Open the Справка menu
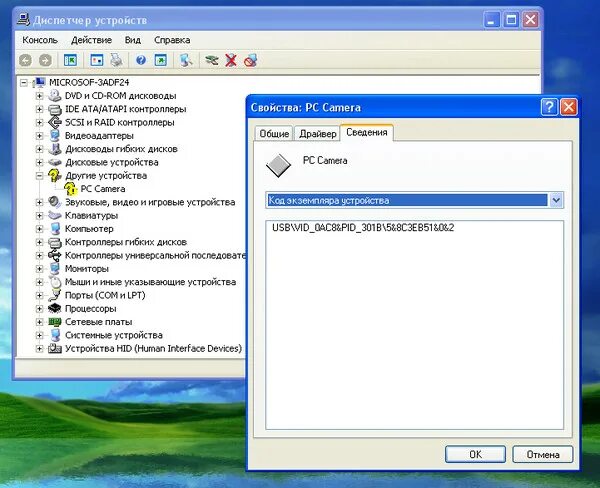This screenshot has height=488, width=600. (x=172, y=40)
